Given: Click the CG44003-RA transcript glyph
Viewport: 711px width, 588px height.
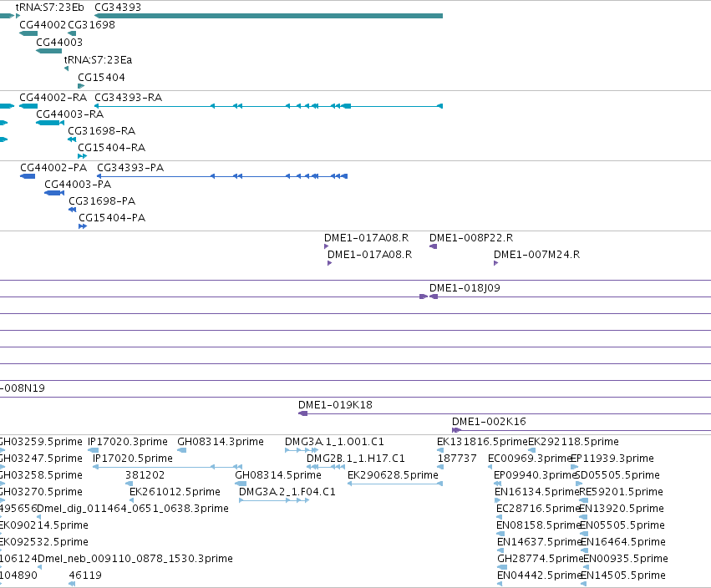Looking at the screenshot, I should click(50, 123).
